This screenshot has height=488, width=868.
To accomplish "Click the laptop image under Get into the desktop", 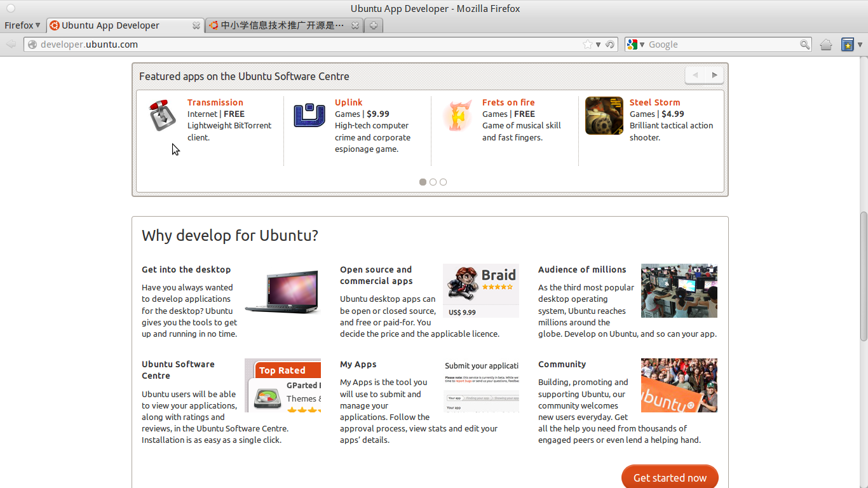I will pos(283,291).
